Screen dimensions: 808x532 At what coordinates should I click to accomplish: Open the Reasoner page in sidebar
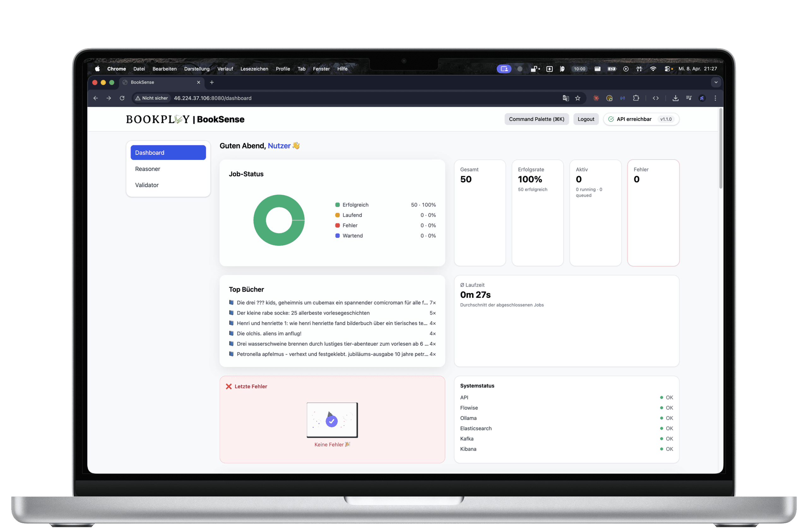coord(169,169)
